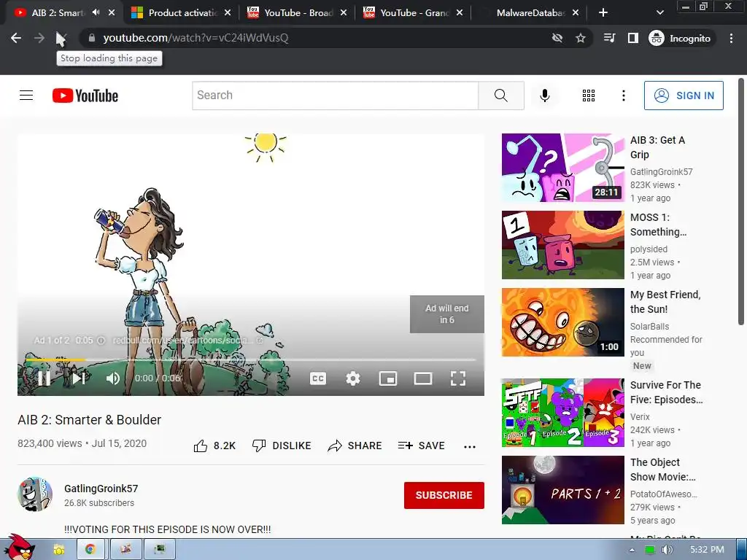Switch to Product activation tab
Screen dimensions: 747x560
point(181,13)
